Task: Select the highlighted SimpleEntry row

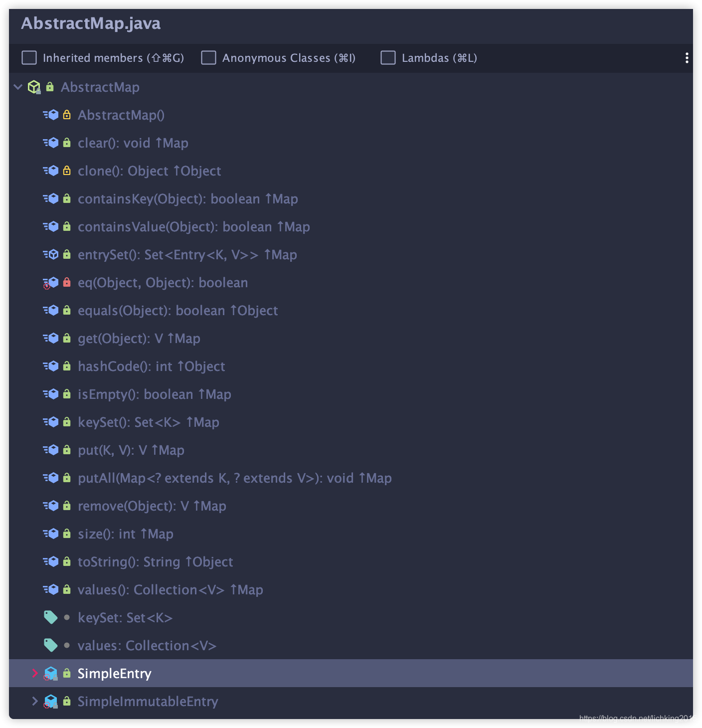Action: coord(351,673)
